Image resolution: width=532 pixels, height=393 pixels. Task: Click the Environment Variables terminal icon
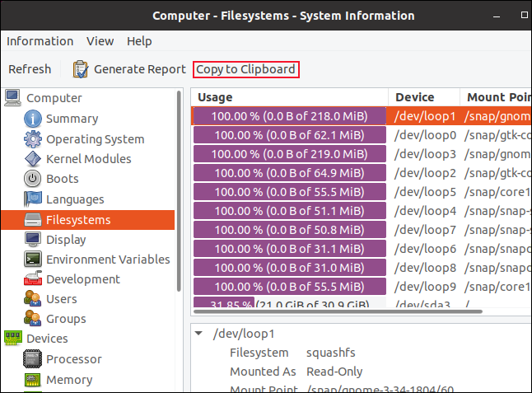(33, 259)
